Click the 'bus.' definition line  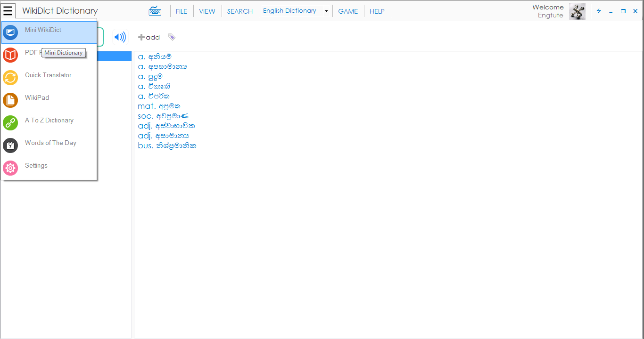coord(167,145)
